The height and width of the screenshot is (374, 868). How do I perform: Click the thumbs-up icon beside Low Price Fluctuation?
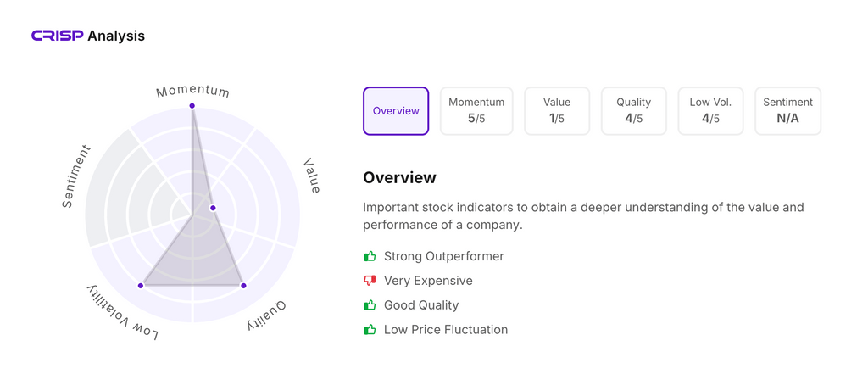(x=370, y=330)
